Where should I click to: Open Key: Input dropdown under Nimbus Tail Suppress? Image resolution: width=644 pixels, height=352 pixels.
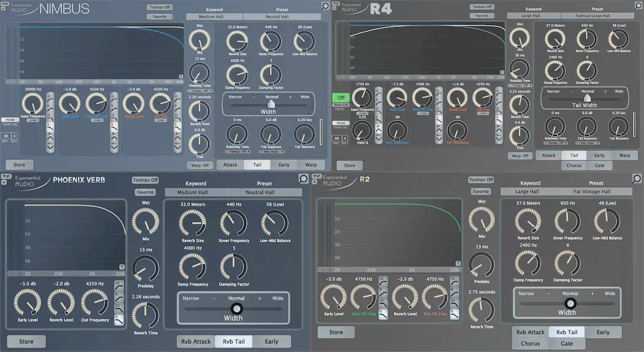click(271, 151)
